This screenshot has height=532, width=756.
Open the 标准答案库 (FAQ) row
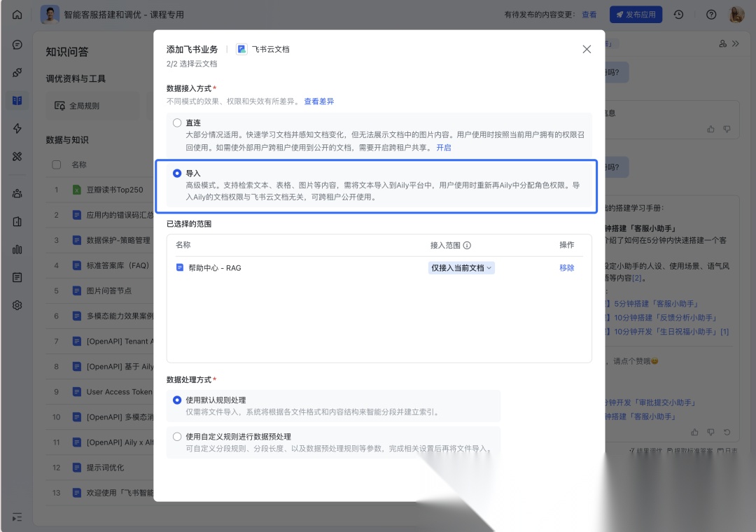(100, 265)
